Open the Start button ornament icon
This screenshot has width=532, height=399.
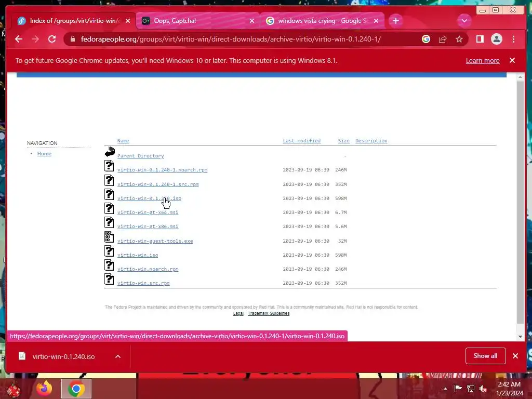13,390
